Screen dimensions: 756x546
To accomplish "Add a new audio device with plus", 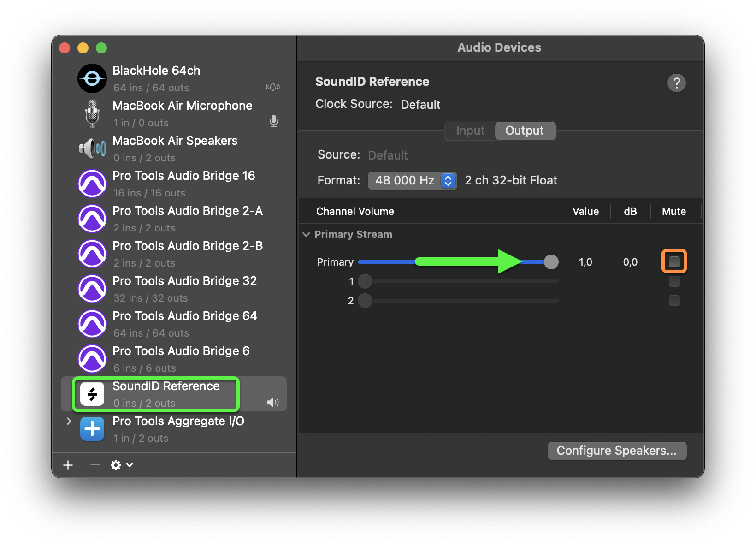I will [68, 465].
